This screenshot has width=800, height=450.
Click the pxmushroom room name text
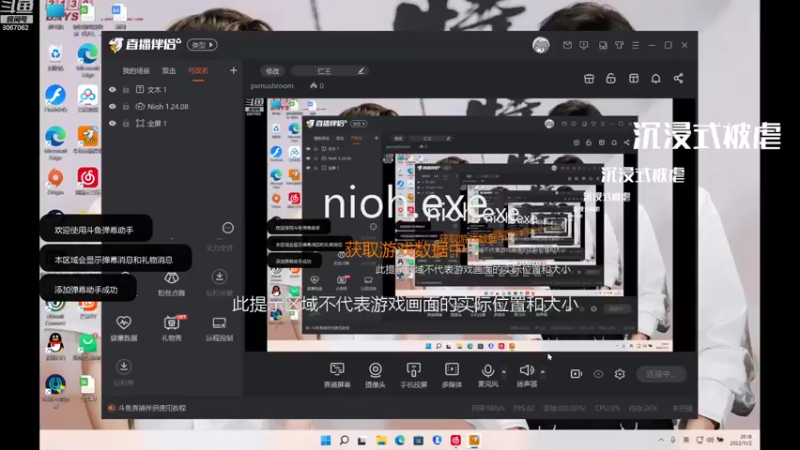point(272,86)
